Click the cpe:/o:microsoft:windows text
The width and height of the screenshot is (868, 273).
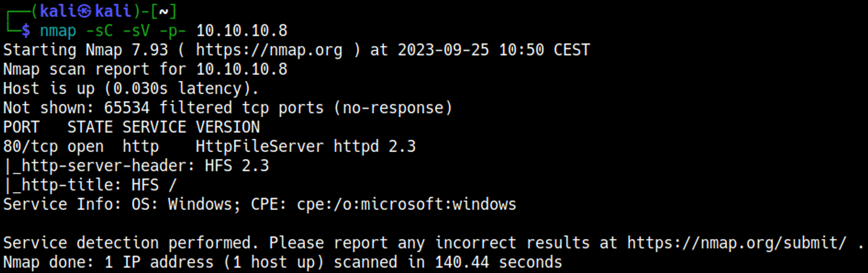(406, 204)
